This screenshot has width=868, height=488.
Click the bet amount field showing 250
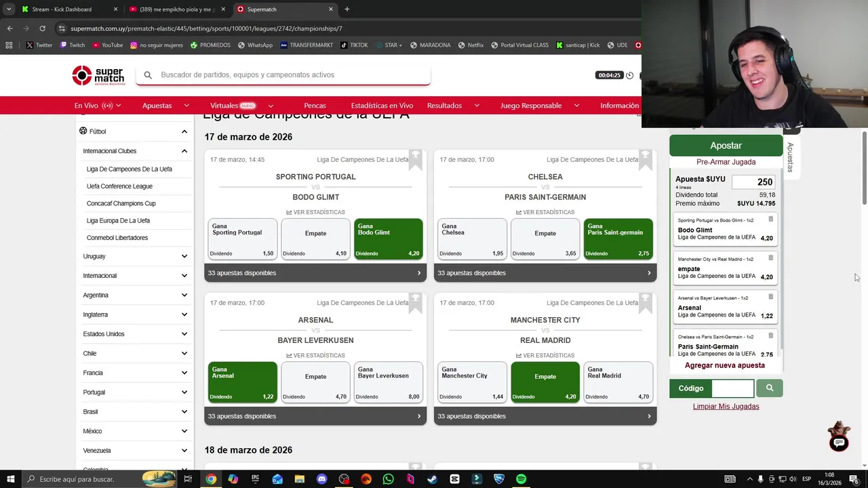coord(753,182)
